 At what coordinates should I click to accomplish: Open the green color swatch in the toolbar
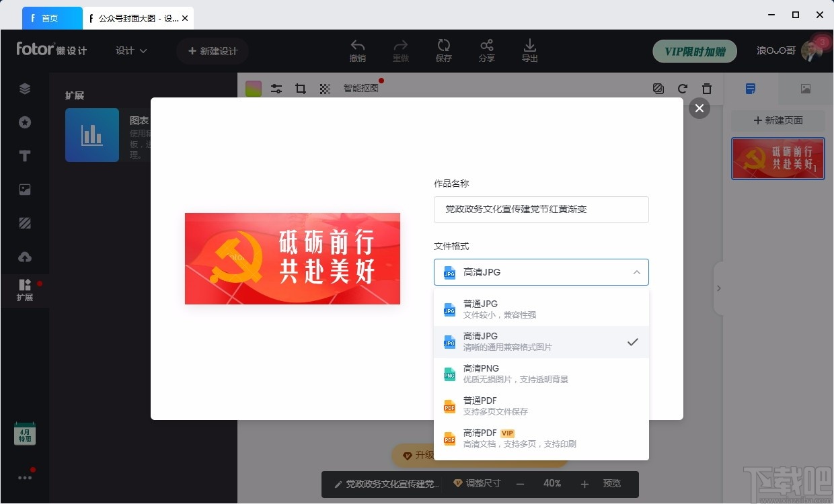click(253, 87)
